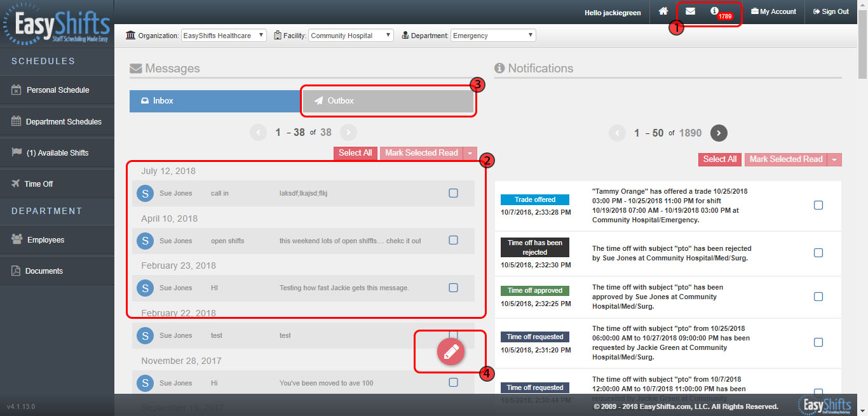Click the Facility clipboard icon
Screen dimensions: 868x416
[278, 36]
